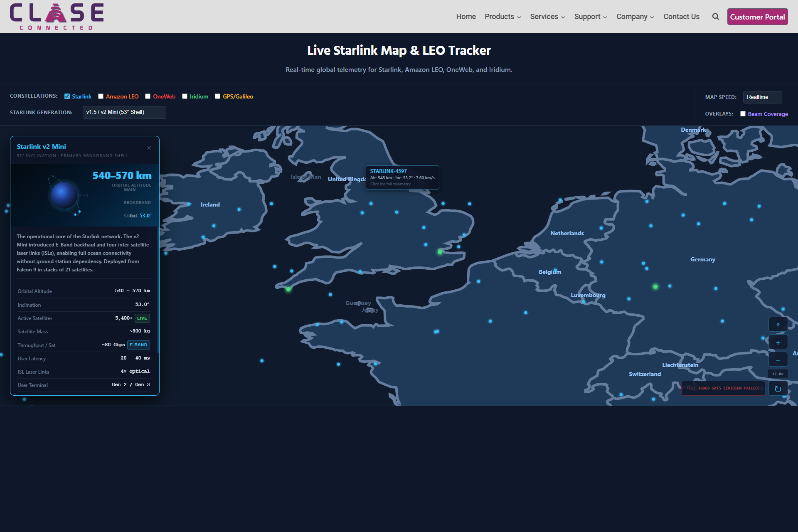Open the Map Speed Realtime dropdown
Screen dimensions: 798x532
762,97
